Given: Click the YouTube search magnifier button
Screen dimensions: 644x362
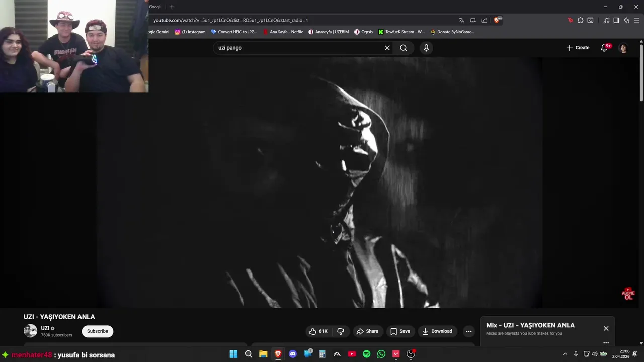Looking at the screenshot, I should (404, 48).
